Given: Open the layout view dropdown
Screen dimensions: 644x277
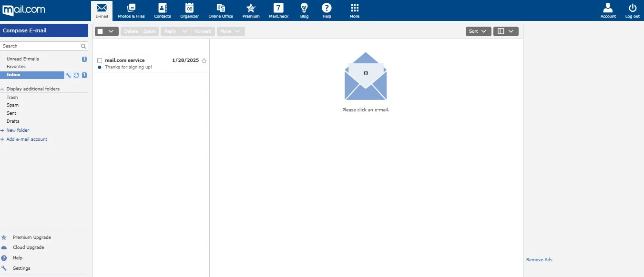Looking at the screenshot, I should tap(506, 31).
